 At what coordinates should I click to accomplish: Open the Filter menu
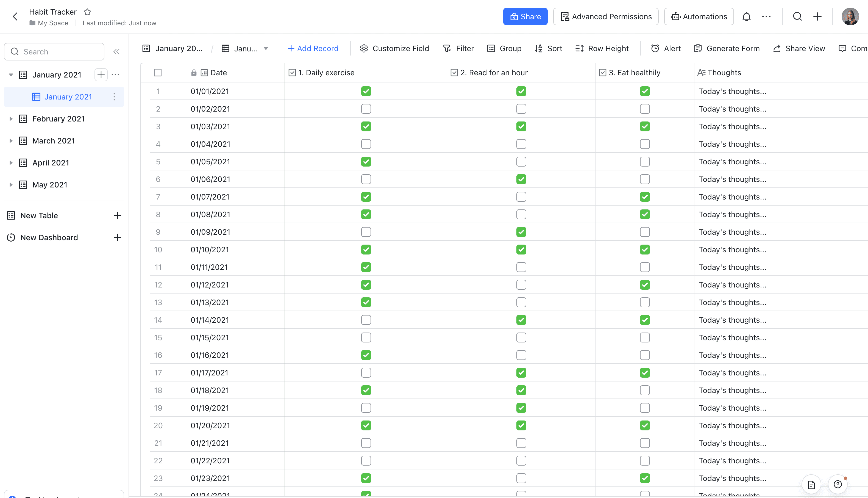click(x=458, y=49)
